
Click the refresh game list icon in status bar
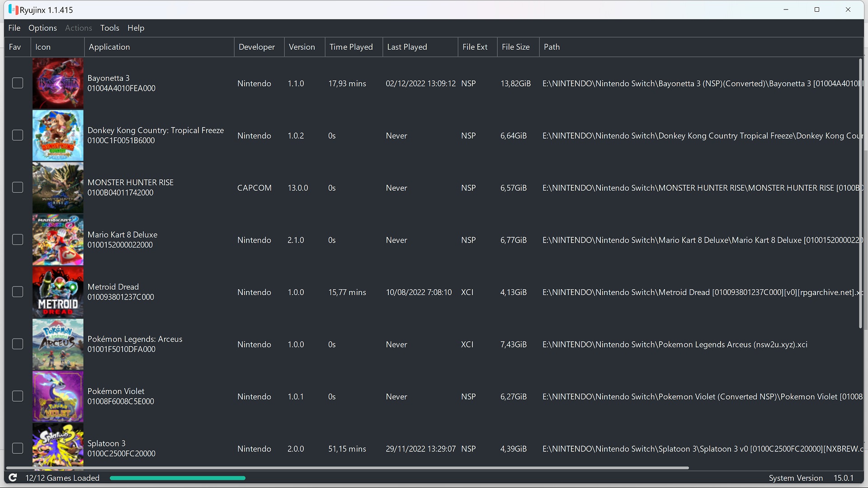tap(13, 478)
